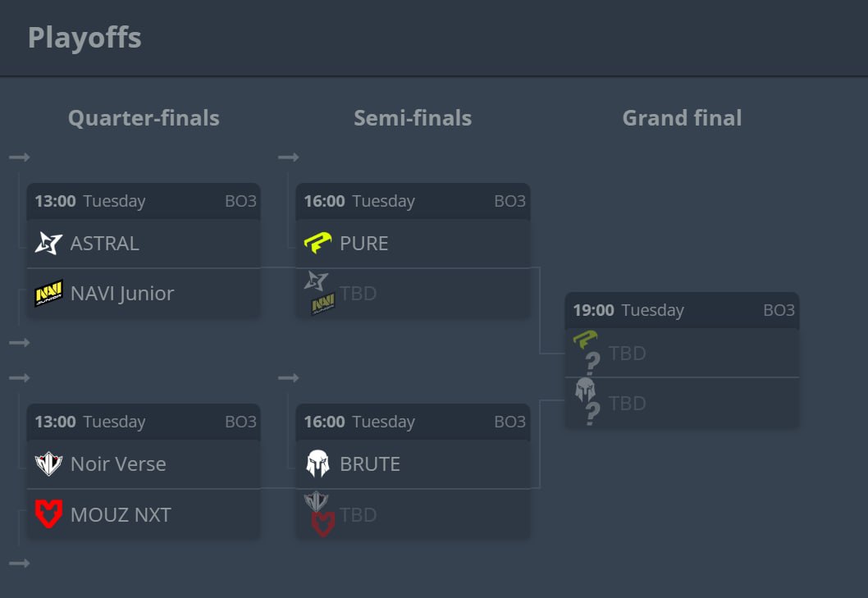Click the arrow above the ASTRAL quarter-final
Image resolution: width=868 pixels, height=598 pixels.
[x=20, y=157]
